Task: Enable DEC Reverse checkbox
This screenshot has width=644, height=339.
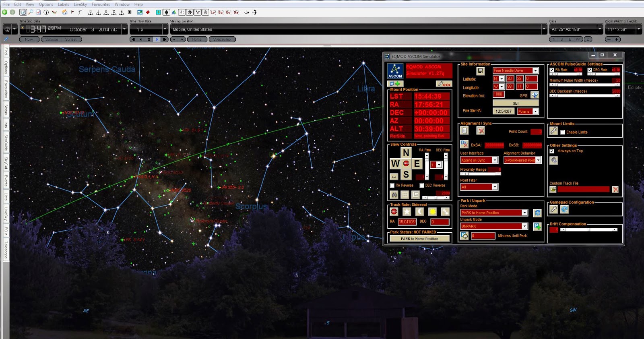Action: point(422,185)
